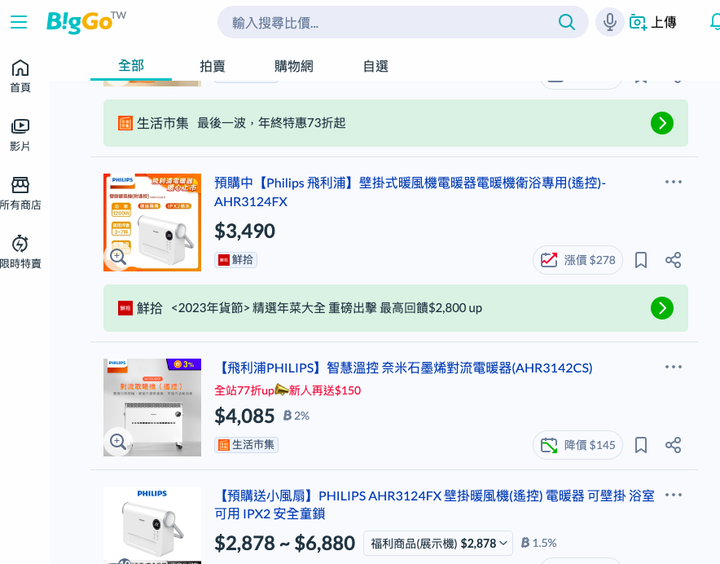Open the hamburger menu
720x564 pixels.
18,22
